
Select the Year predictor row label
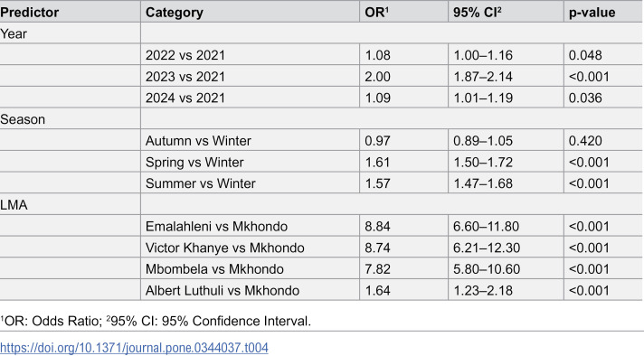(x=14, y=33)
